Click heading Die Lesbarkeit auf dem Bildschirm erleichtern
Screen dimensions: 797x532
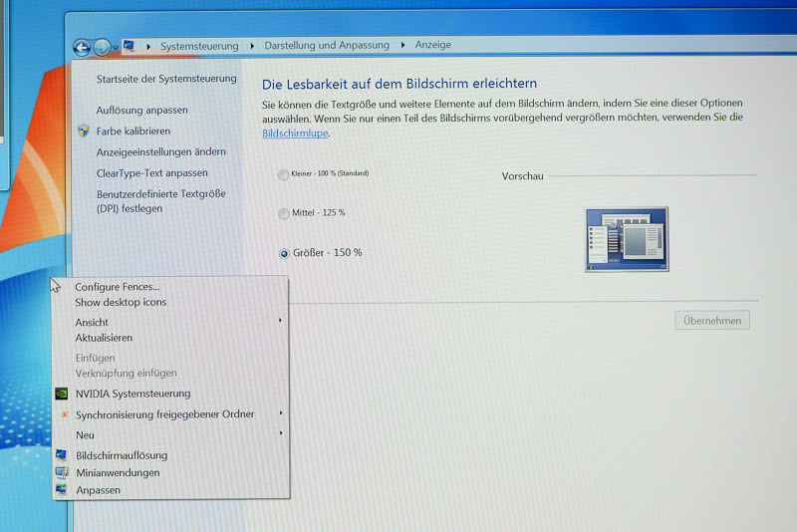point(399,84)
